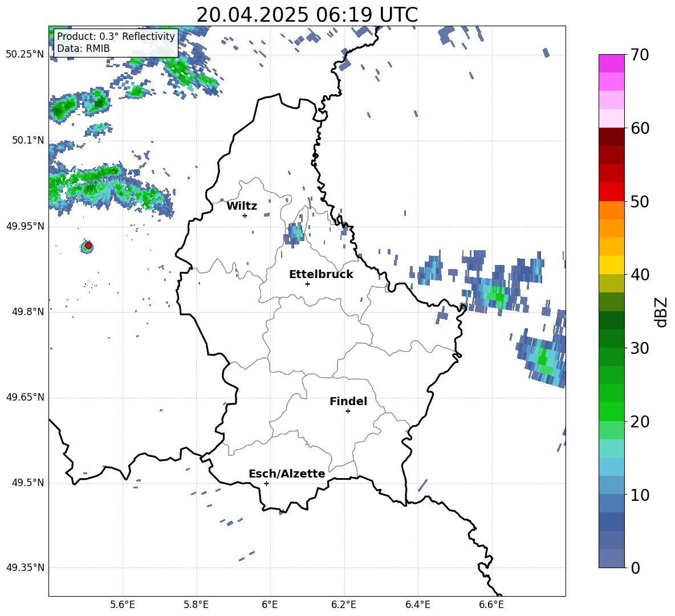
Task: Click the Findel cross marker
Action: [348, 411]
